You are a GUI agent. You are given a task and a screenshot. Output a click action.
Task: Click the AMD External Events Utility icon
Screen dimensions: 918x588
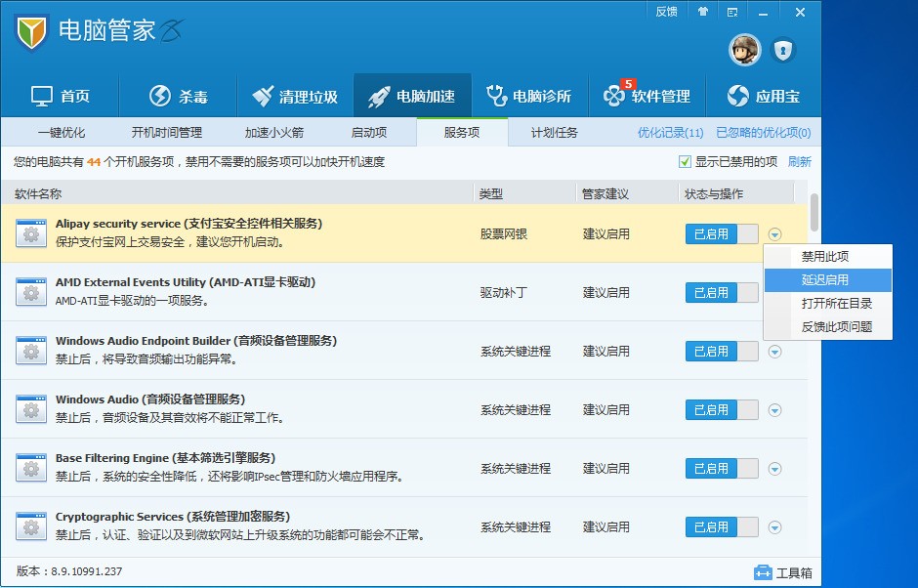(31, 292)
